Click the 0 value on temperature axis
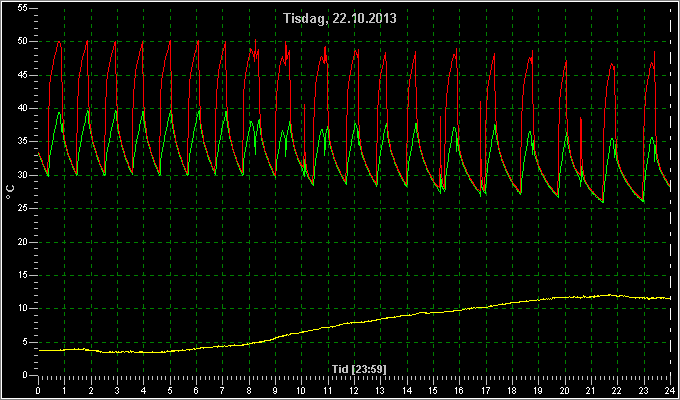Viewport: 680px width, 400px height. [x=25, y=375]
